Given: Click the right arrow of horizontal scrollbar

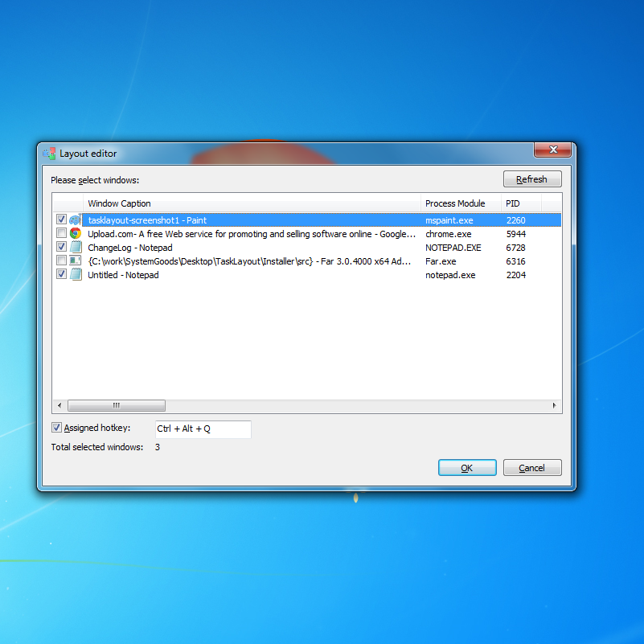Looking at the screenshot, I should click(555, 405).
